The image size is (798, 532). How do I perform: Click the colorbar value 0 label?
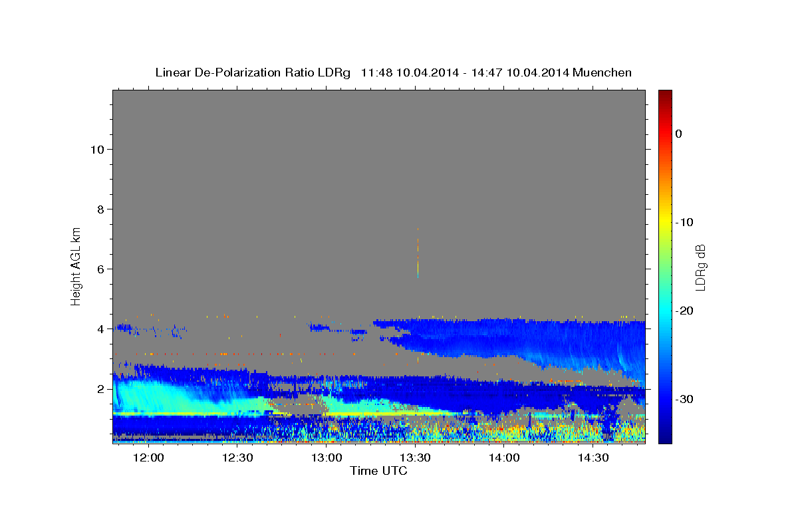click(678, 134)
